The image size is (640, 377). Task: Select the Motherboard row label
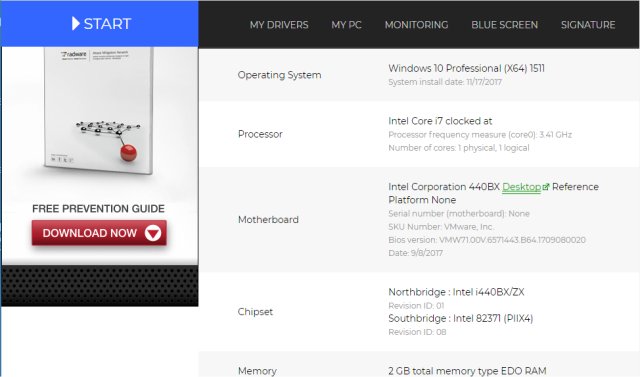click(x=268, y=220)
